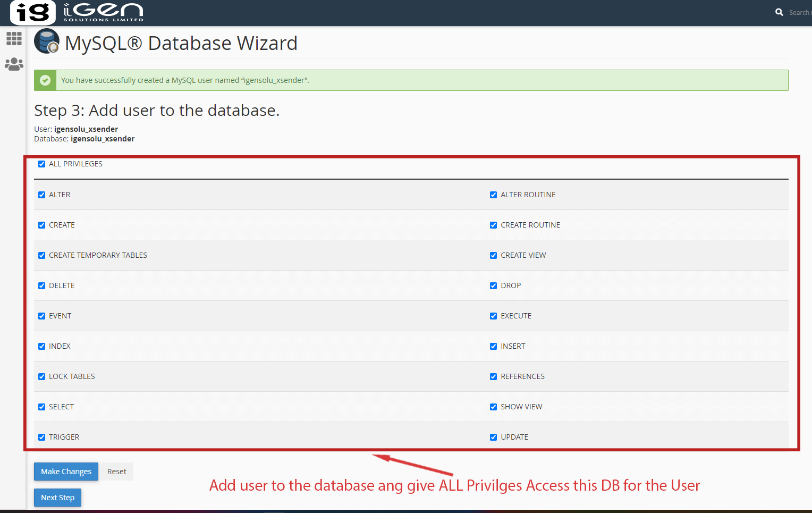
Task: Click the green success checkmark icon
Action: click(45, 80)
